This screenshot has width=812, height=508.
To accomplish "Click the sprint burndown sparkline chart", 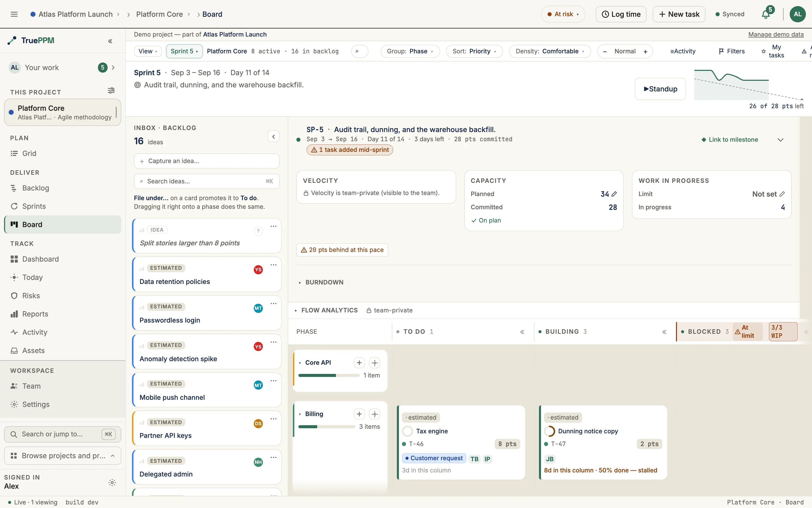I will click(749, 84).
